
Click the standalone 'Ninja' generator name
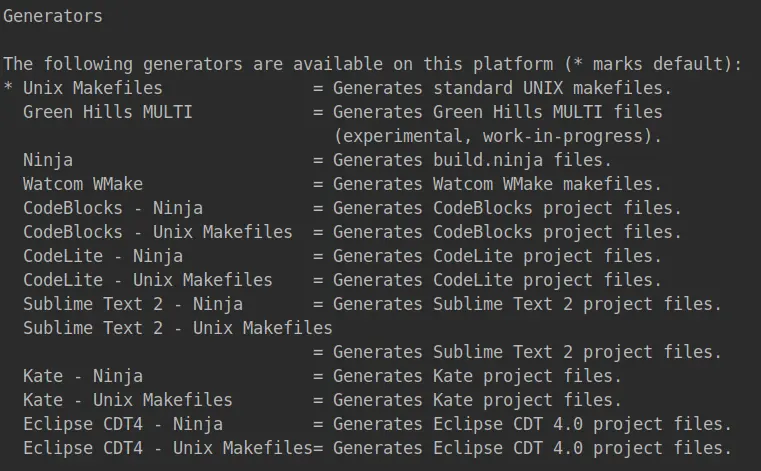click(x=48, y=160)
